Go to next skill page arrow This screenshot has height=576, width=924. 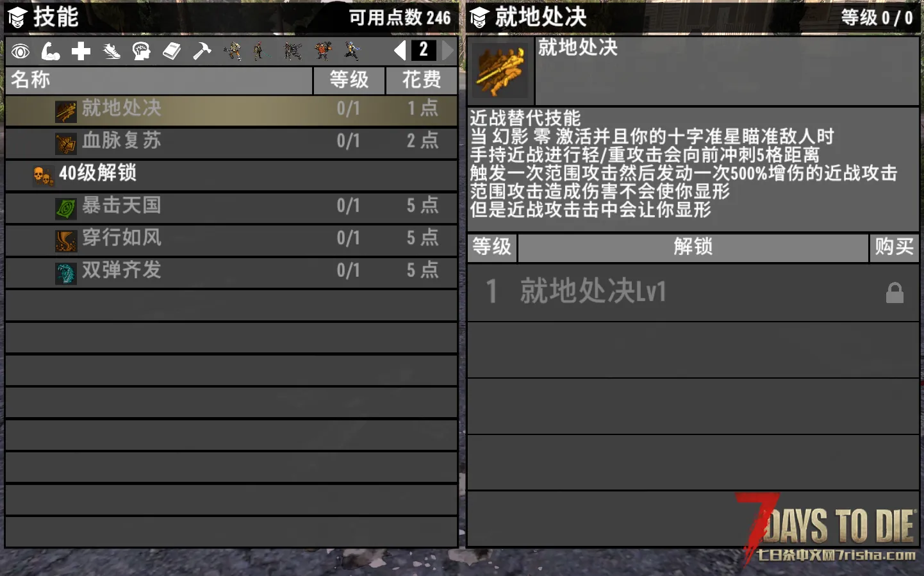point(448,50)
